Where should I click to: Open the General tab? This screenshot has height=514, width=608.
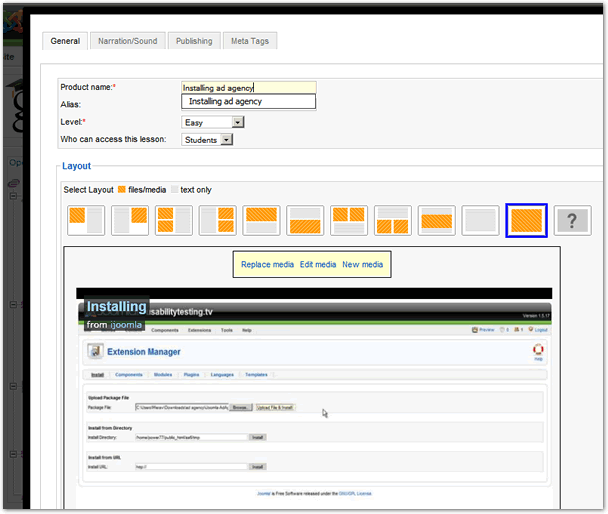pos(65,41)
